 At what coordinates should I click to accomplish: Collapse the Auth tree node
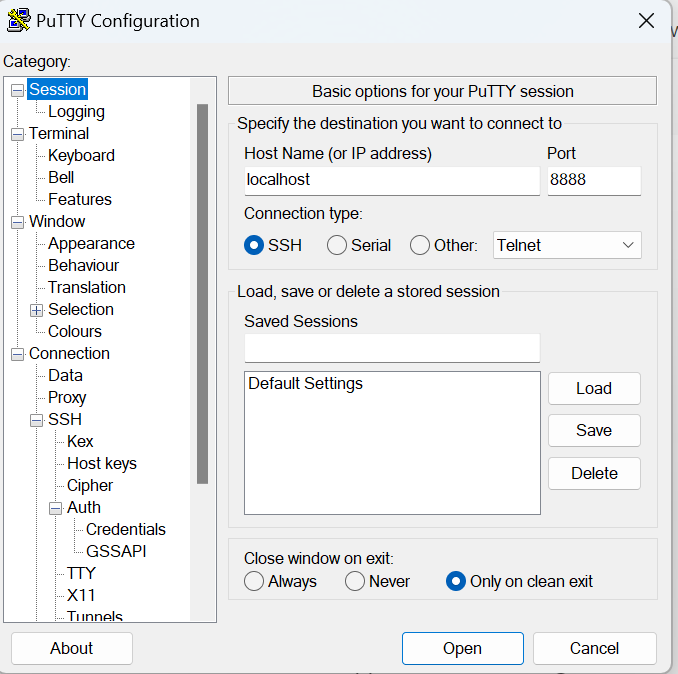[55, 508]
